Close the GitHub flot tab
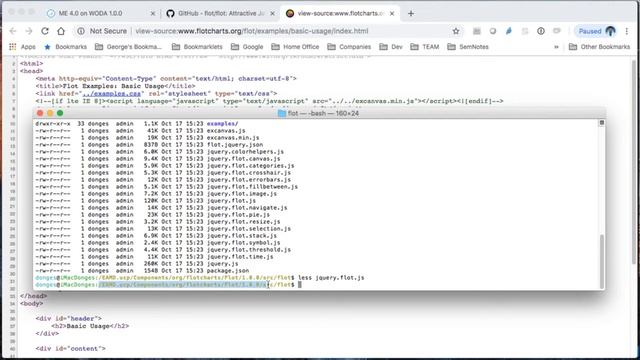The height and width of the screenshot is (360, 640). tap(272, 13)
